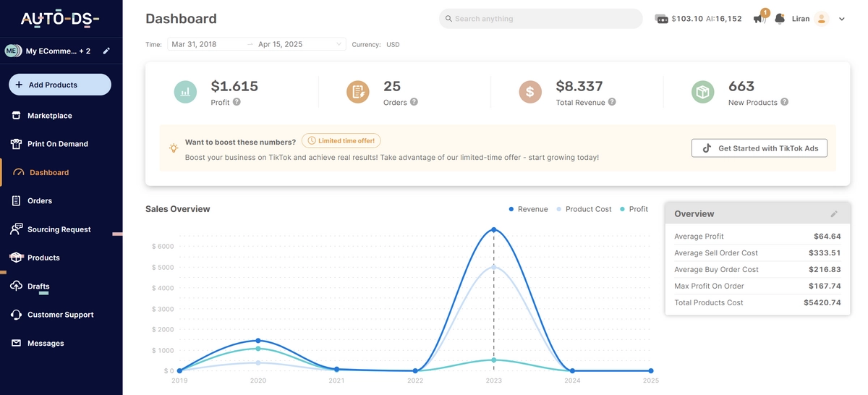The image size is (868, 395).
Task: Open Customer Support menu item
Action: [x=61, y=315]
